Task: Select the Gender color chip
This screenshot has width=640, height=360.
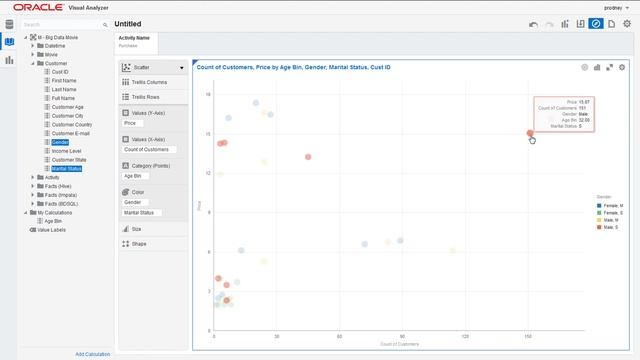Action: click(x=135, y=202)
